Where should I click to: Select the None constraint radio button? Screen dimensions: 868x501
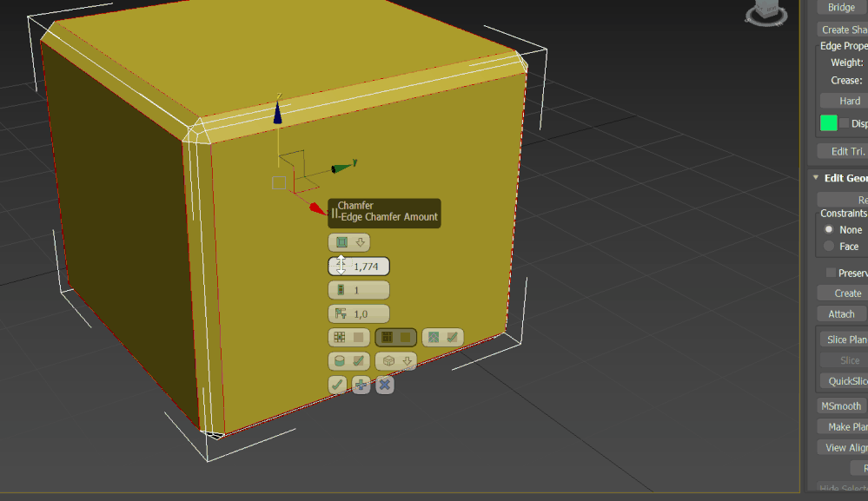point(829,229)
